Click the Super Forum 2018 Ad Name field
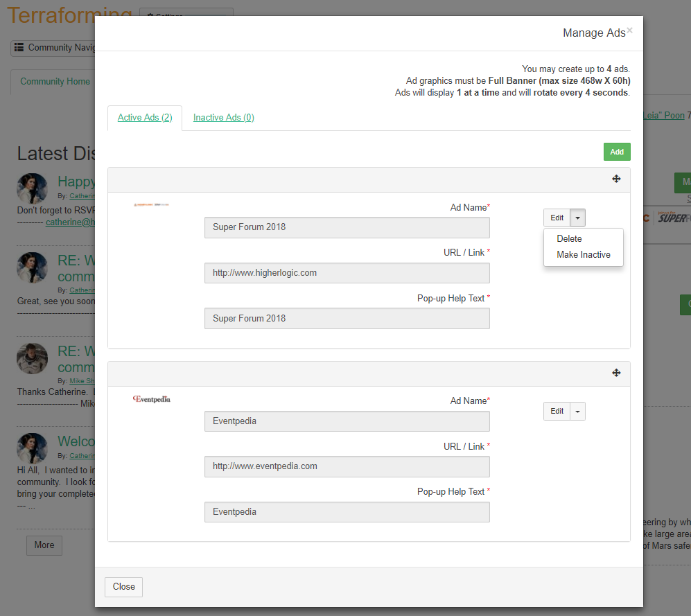This screenshot has width=691, height=616. click(x=347, y=227)
